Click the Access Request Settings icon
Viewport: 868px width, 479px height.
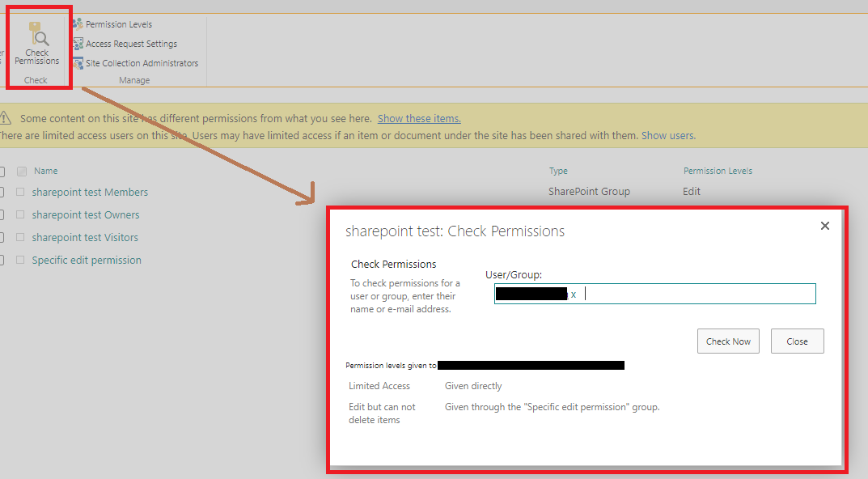[78, 44]
